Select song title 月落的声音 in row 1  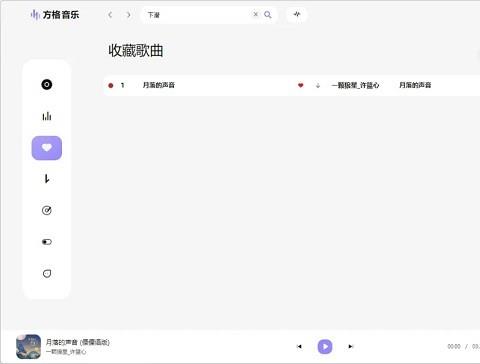point(159,85)
